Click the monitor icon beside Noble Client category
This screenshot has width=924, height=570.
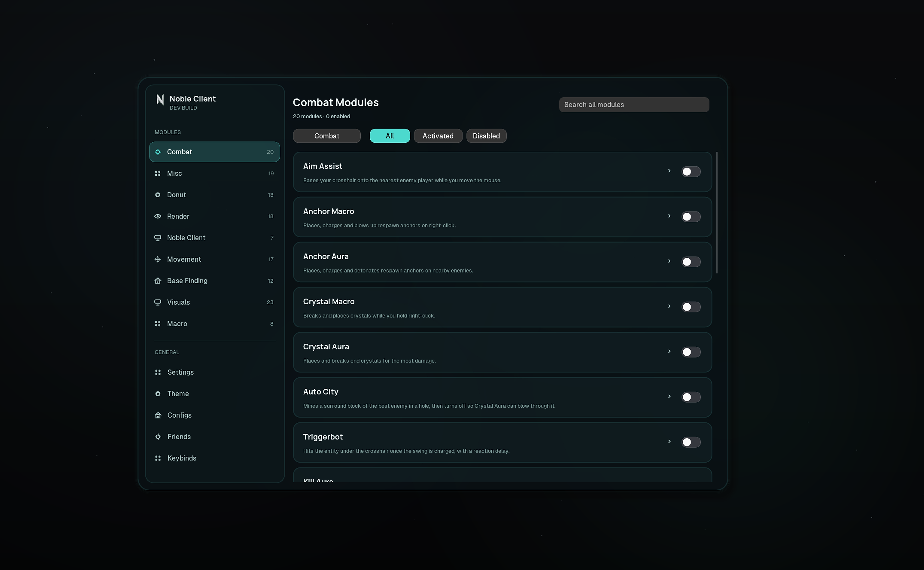[x=158, y=238]
